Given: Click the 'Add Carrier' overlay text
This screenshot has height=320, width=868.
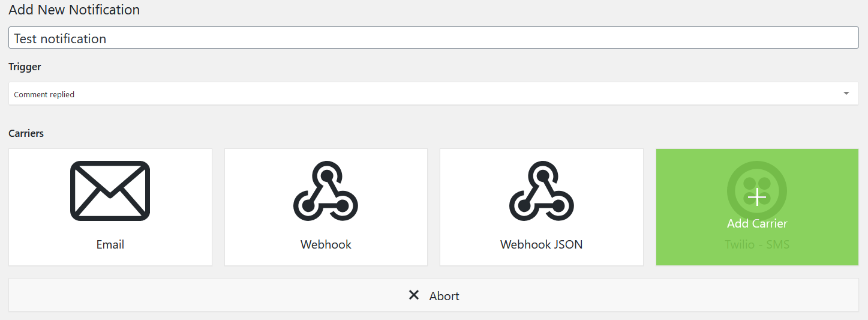Looking at the screenshot, I should (x=757, y=223).
